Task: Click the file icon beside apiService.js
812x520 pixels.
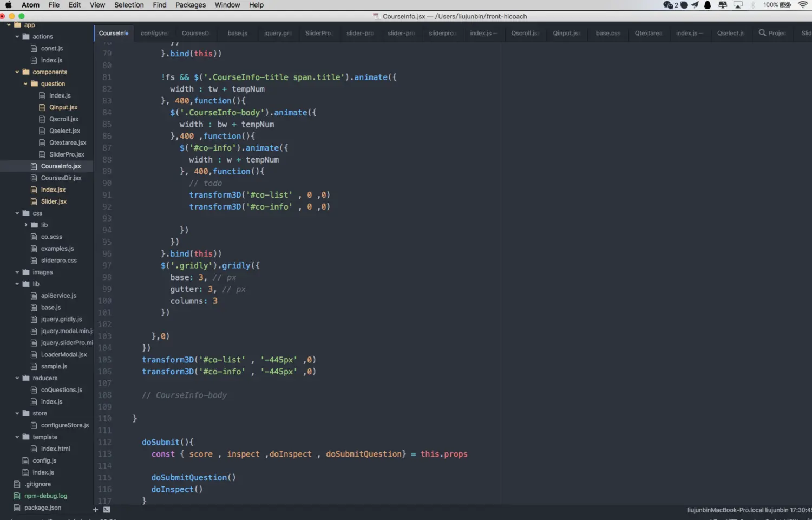Action: pos(34,296)
